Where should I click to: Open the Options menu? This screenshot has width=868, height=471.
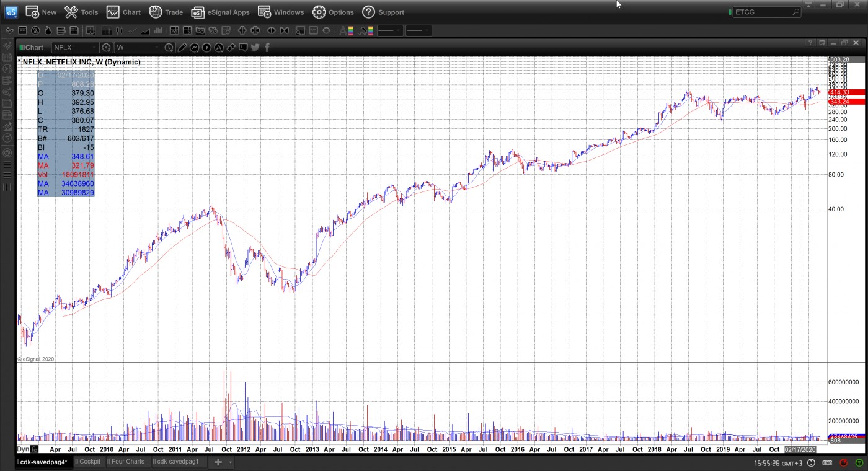pos(333,12)
